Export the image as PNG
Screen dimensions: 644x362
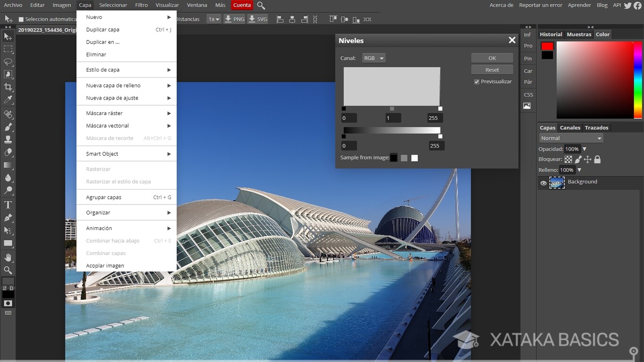pyautogui.click(x=234, y=19)
